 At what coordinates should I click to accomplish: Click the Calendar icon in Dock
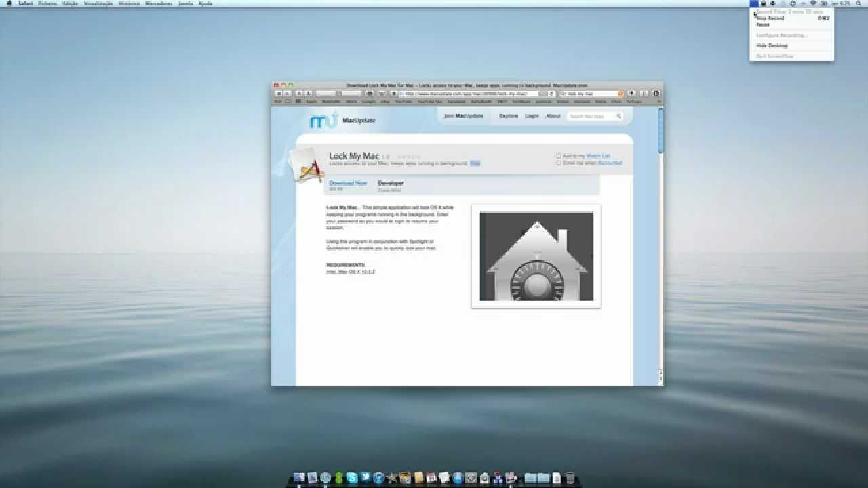[x=432, y=477]
